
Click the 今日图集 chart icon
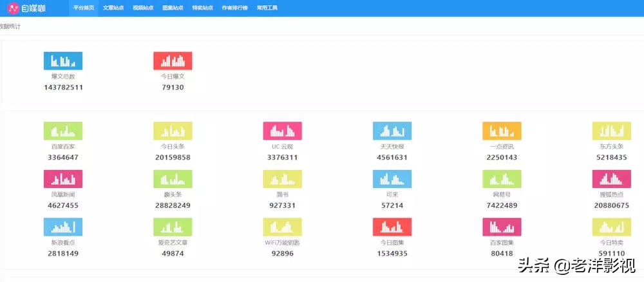392,227
